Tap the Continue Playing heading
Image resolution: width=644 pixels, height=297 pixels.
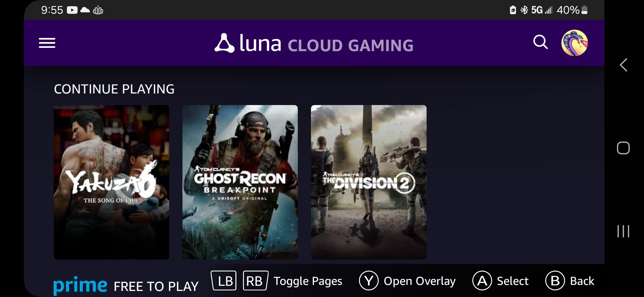pos(114,89)
